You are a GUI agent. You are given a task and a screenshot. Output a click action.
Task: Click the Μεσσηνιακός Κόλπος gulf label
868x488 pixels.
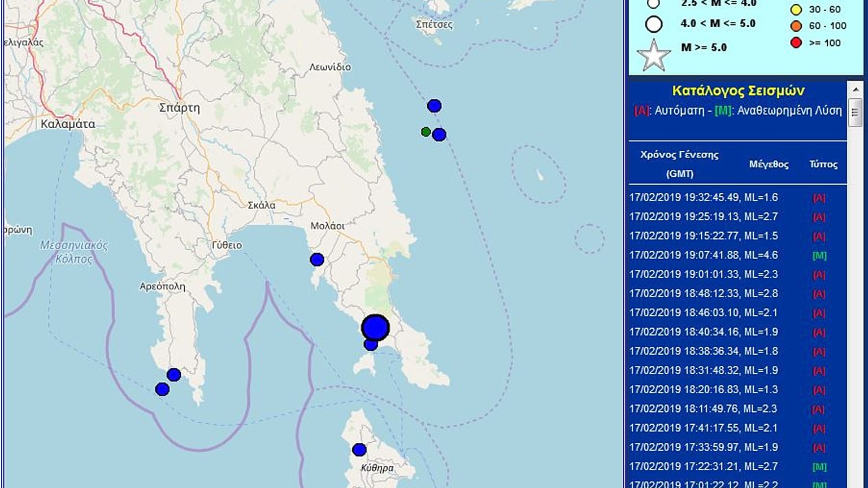click(x=73, y=252)
